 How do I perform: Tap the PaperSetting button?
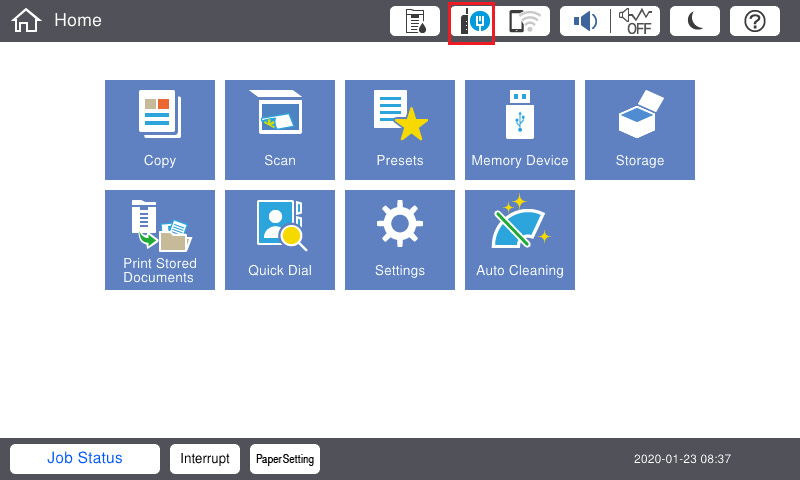tap(285, 459)
